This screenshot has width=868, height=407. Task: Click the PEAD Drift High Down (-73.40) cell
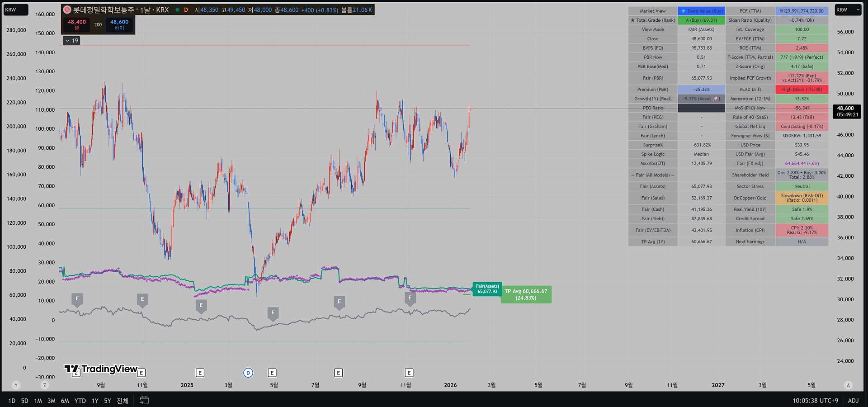tap(802, 90)
